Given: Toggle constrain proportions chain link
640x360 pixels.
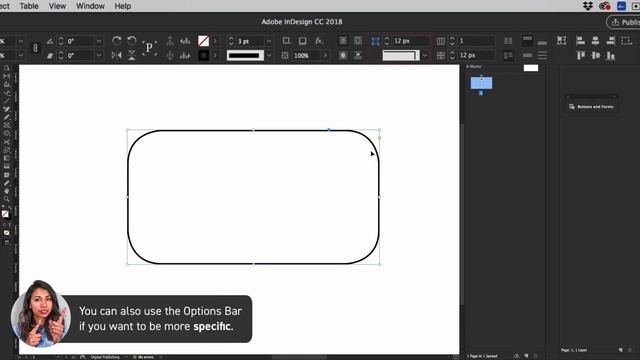Looking at the screenshot, I should 36,48.
